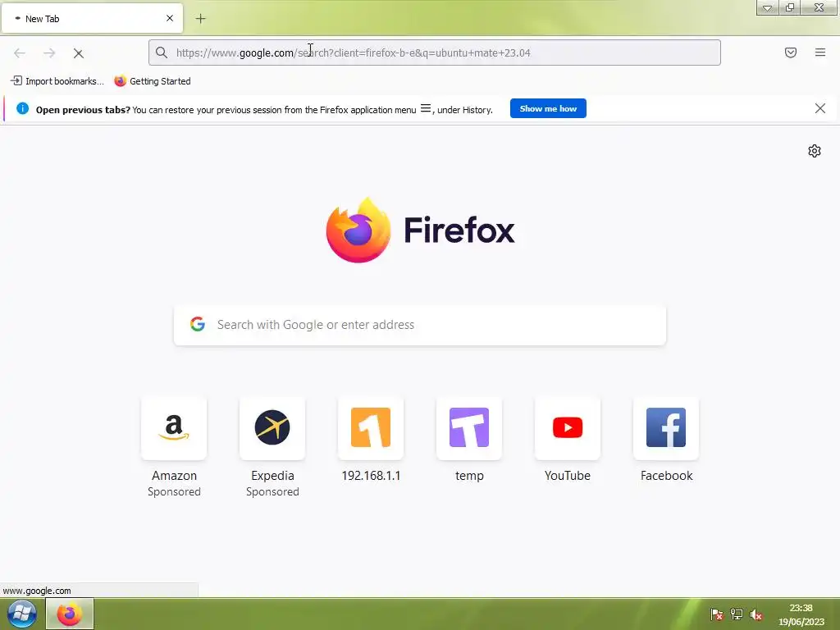840x630 pixels.
Task: Open the Getting Started bookmark
Action: pyautogui.click(x=153, y=81)
